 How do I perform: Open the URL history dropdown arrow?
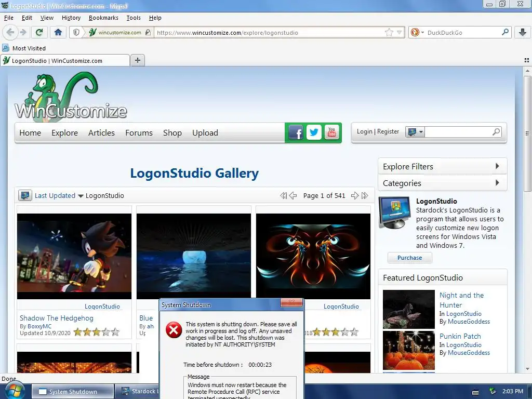400,33
